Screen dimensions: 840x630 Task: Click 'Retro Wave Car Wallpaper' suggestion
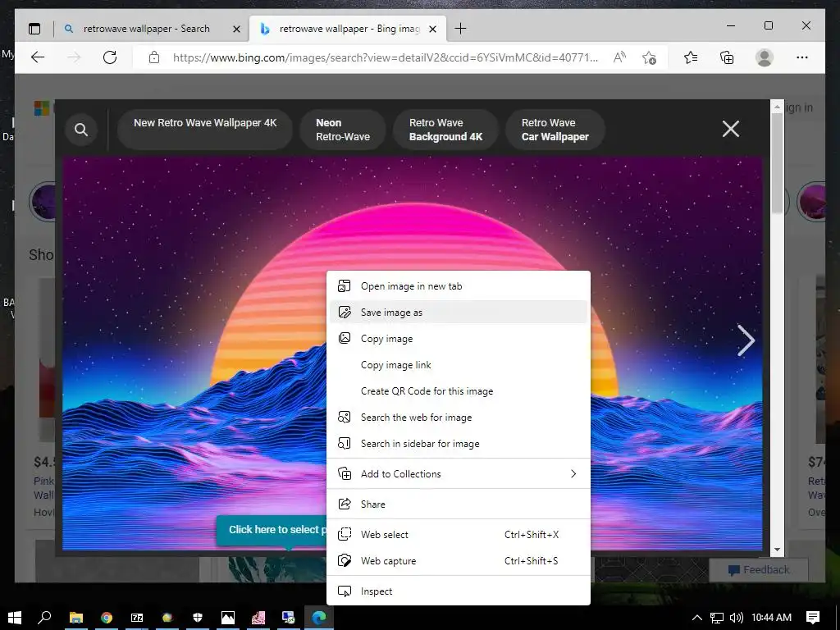click(x=555, y=129)
